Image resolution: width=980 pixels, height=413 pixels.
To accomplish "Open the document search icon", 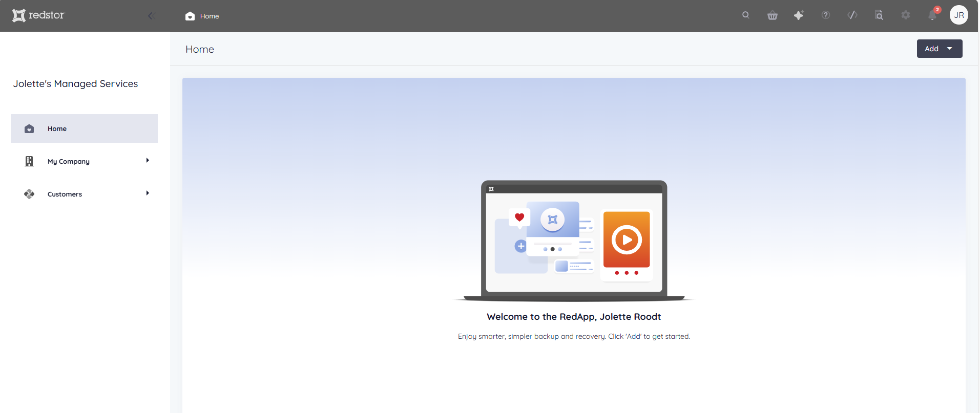I will [879, 15].
